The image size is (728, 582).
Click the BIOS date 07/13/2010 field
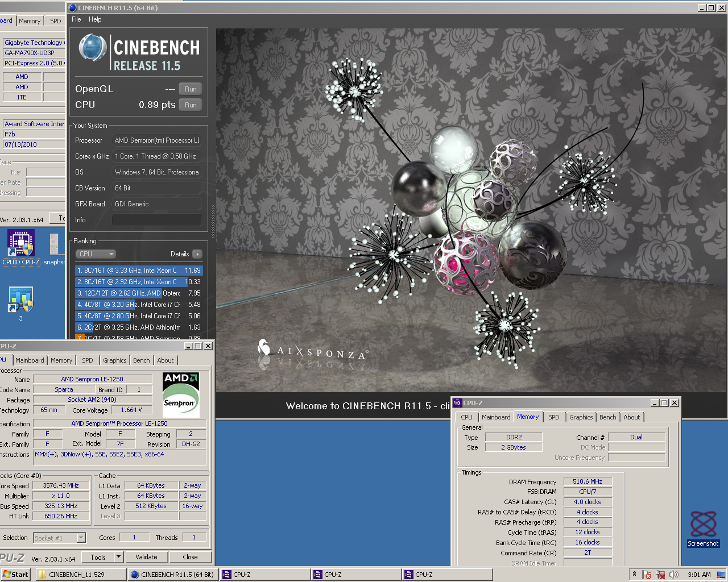[34, 144]
